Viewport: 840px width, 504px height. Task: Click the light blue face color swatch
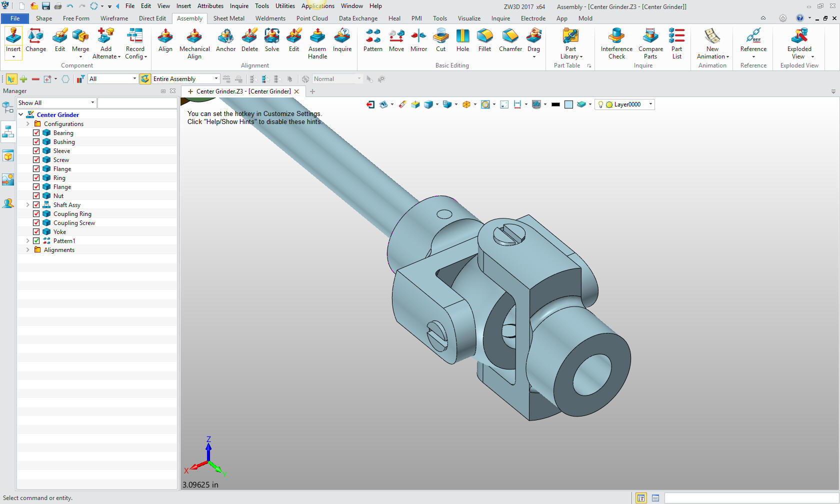568,104
